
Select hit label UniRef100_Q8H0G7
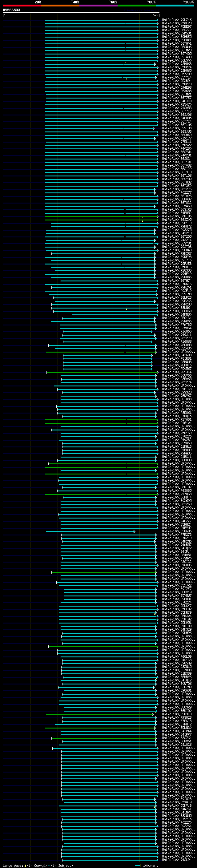coord(177,200)
